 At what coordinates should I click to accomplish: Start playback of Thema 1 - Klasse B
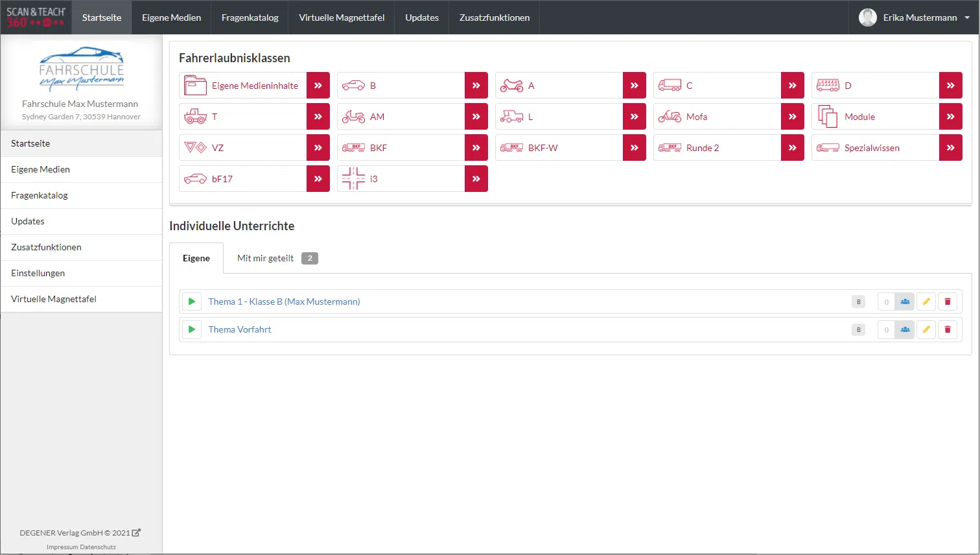pyautogui.click(x=191, y=301)
